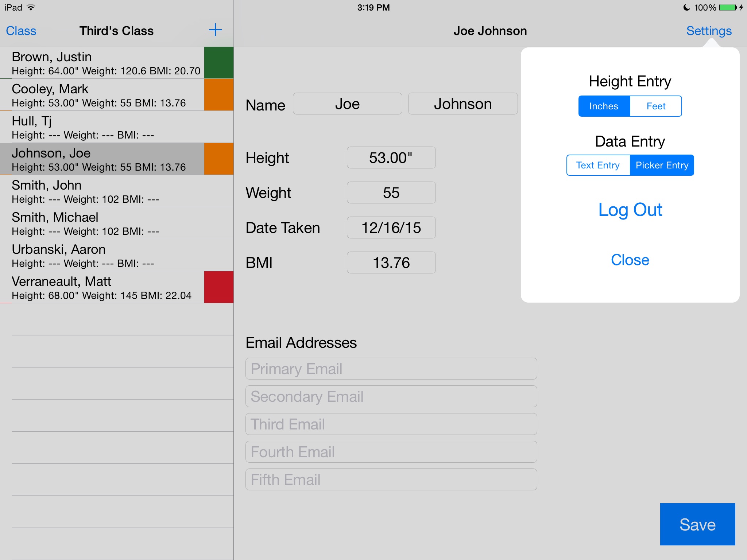Click the Wi-Fi icon in status bar
The image size is (747, 560).
31,8
